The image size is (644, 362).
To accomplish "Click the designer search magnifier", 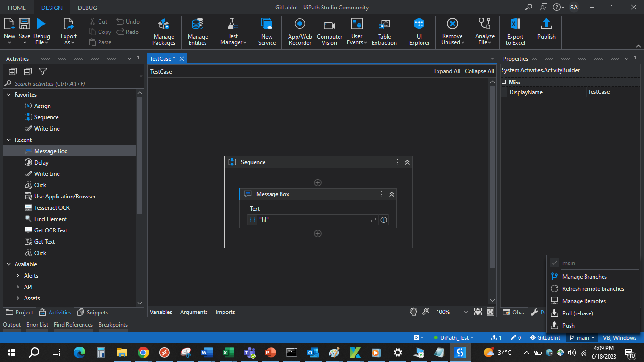I will pos(426,312).
